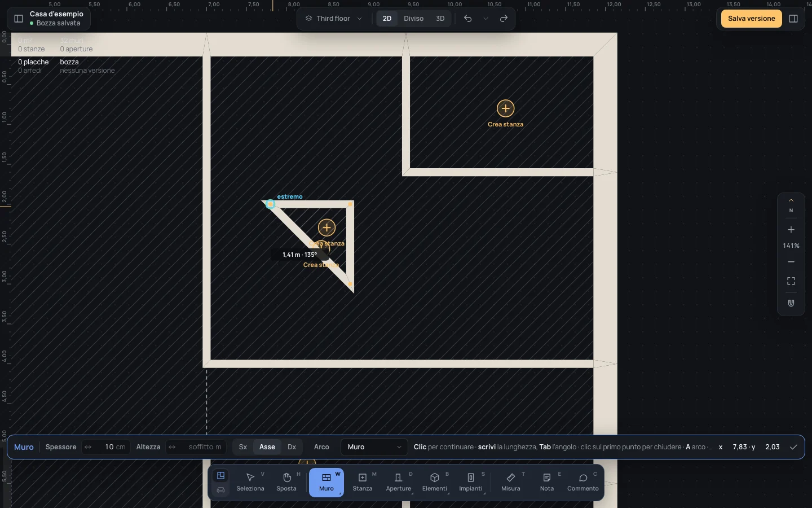This screenshot has width=812, height=508.
Task: Edit the Spessore thickness field
Action: coord(107,447)
